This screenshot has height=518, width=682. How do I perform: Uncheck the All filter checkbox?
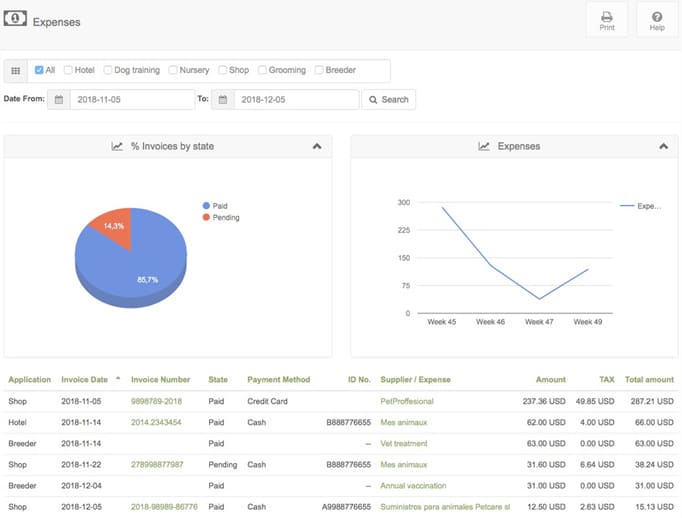(39, 70)
